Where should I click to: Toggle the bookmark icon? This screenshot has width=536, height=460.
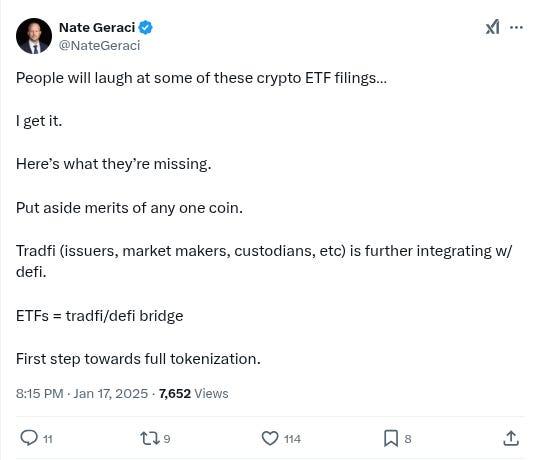tap(391, 438)
